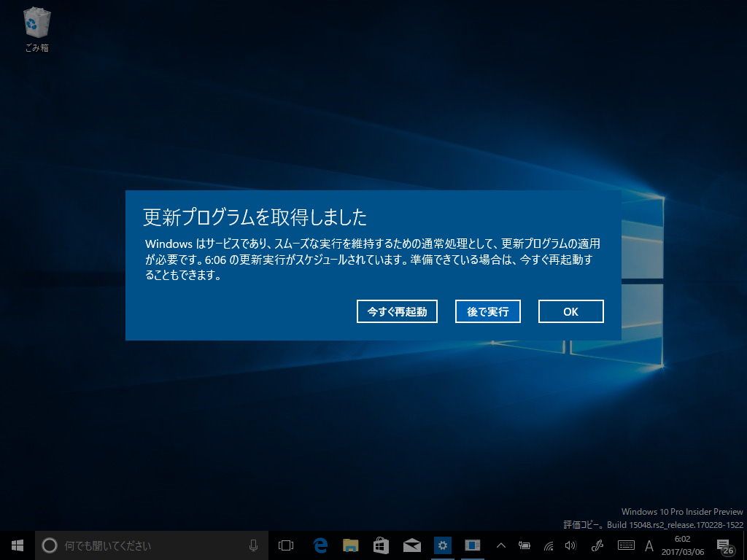The image size is (747, 560).
Task: Open the Windows Store app
Action: pyautogui.click(x=381, y=545)
